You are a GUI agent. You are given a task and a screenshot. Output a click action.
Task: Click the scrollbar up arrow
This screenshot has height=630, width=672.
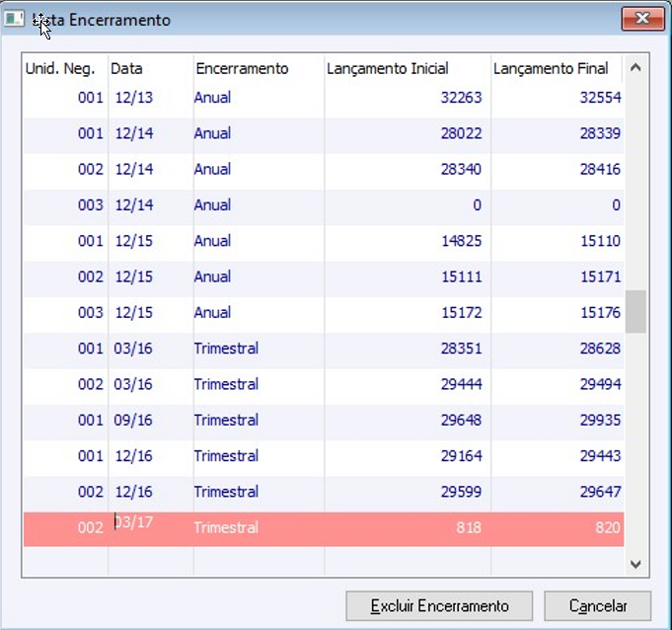click(635, 68)
